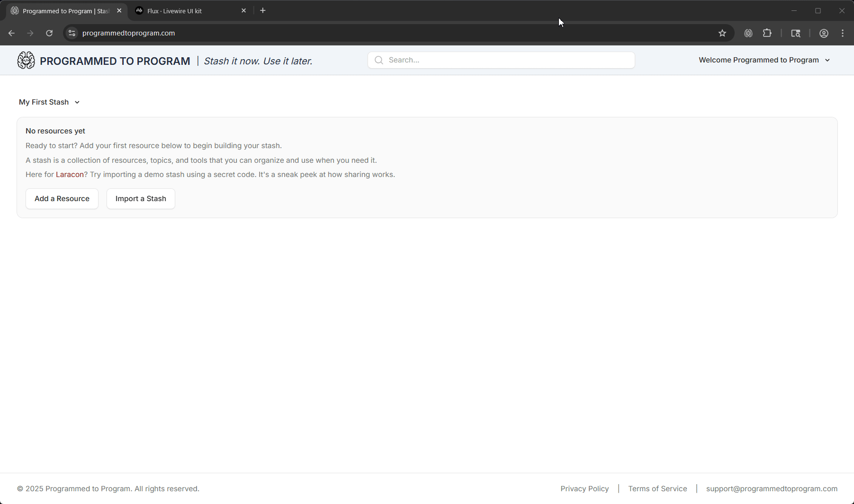The image size is (854, 504).
Task: Click the 2025 copyright notice text
Action: click(108, 489)
